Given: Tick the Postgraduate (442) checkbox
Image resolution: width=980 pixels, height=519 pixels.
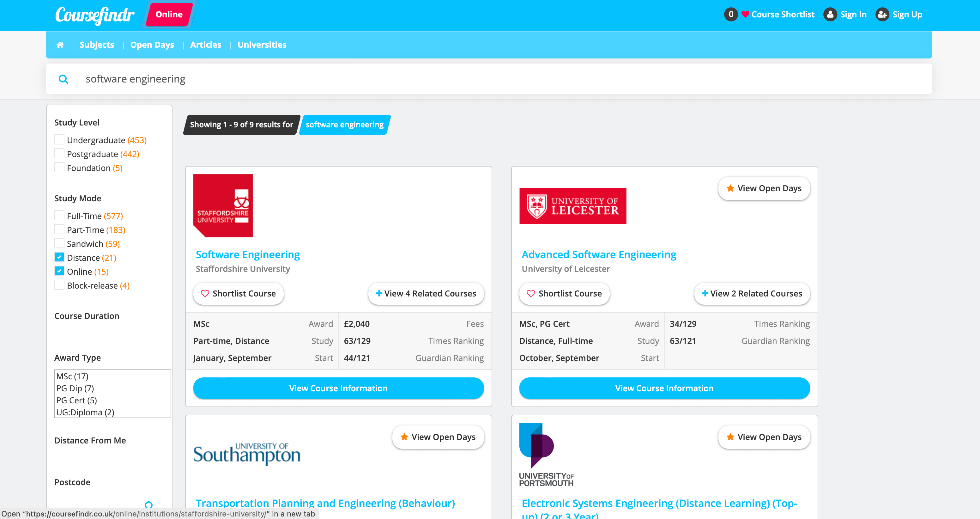Looking at the screenshot, I should [x=59, y=153].
